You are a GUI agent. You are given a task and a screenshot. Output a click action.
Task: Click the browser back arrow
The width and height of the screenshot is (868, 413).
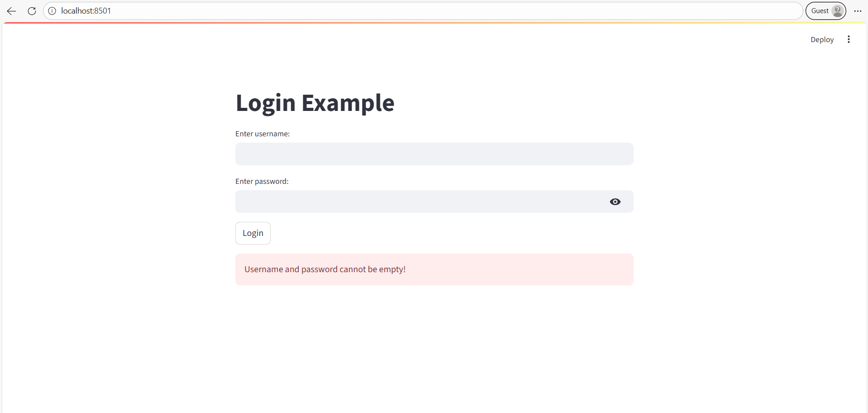[11, 11]
